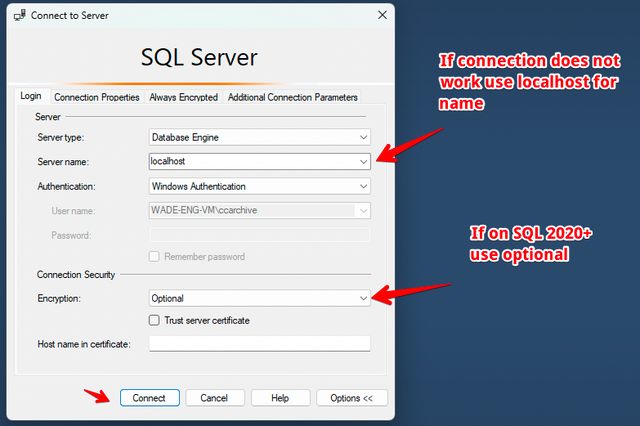Expand the Authentication dropdown arrow

coord(363,186)
